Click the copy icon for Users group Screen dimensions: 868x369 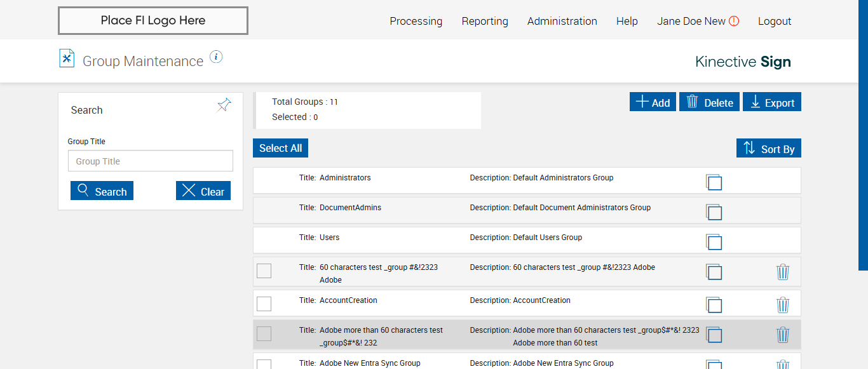coord(714,242)
